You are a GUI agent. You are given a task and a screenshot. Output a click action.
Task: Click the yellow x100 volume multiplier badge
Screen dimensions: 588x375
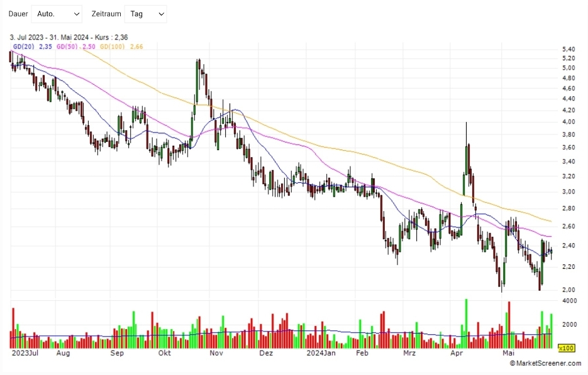566,348
